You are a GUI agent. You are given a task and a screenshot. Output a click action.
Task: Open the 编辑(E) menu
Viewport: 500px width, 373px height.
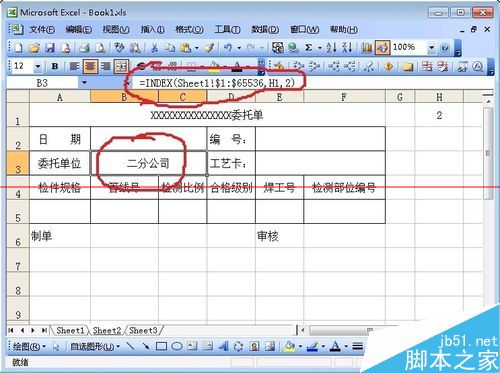click(x=79, y=30)
